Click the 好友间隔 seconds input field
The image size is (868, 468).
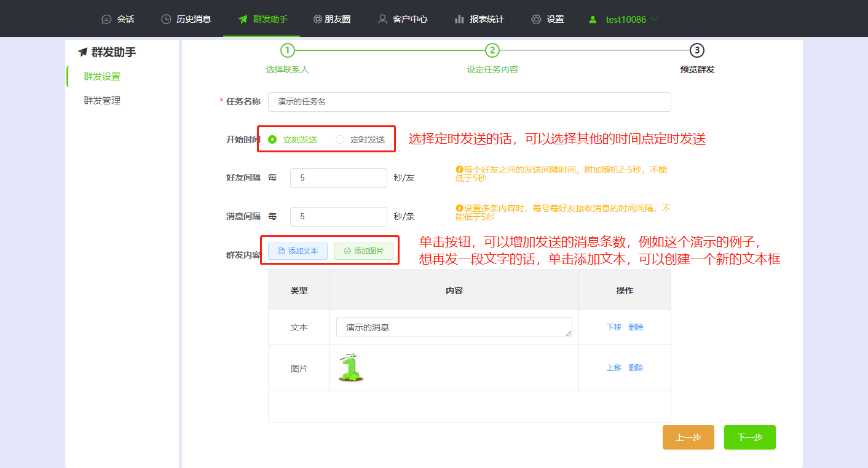pos(339,178)
